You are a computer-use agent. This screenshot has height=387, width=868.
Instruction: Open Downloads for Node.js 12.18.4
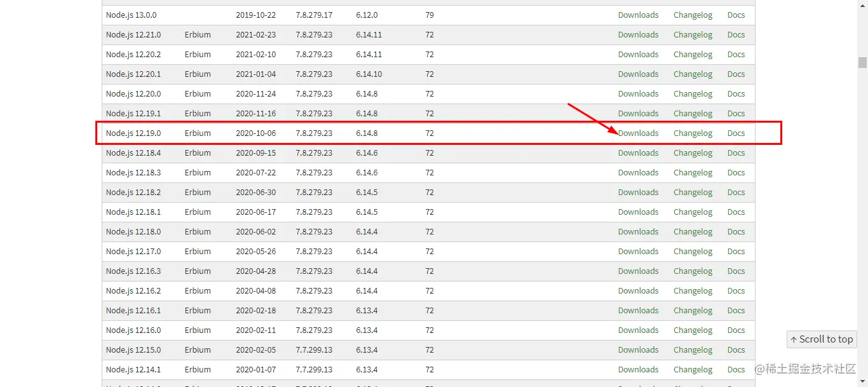pos(638,153)
